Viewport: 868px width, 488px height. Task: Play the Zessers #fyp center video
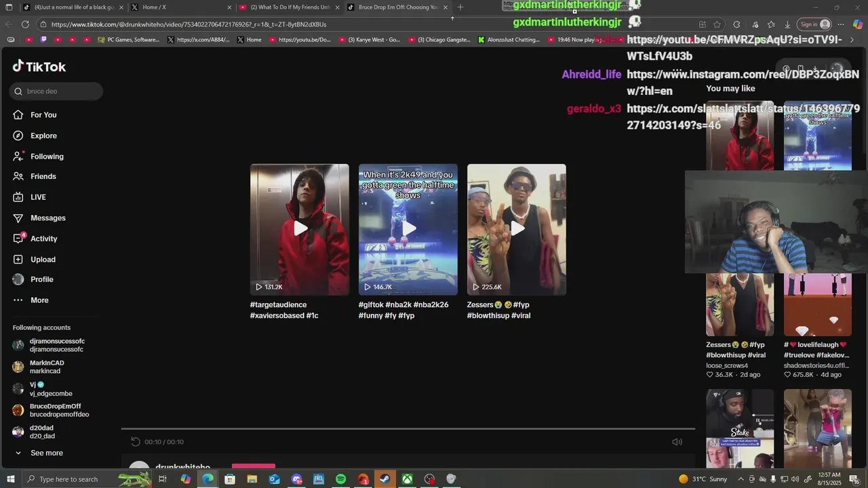(x=517, y=229)
